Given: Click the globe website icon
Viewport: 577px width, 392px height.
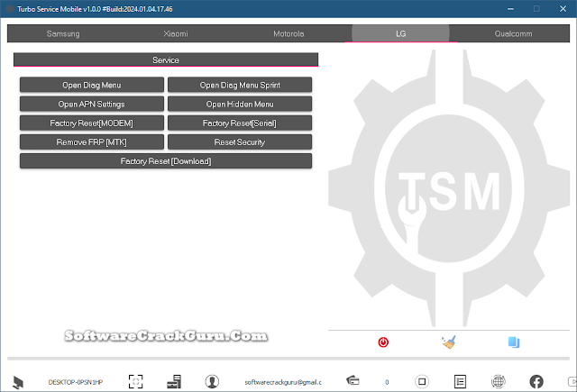Looking at the screenshot, I should pyautogui.click(x=499, y=382).
